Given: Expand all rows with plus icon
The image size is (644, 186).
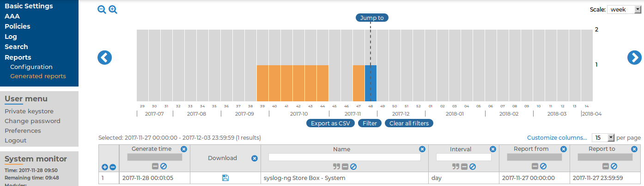Looking at the screenshot, I should tap(105, 167).
